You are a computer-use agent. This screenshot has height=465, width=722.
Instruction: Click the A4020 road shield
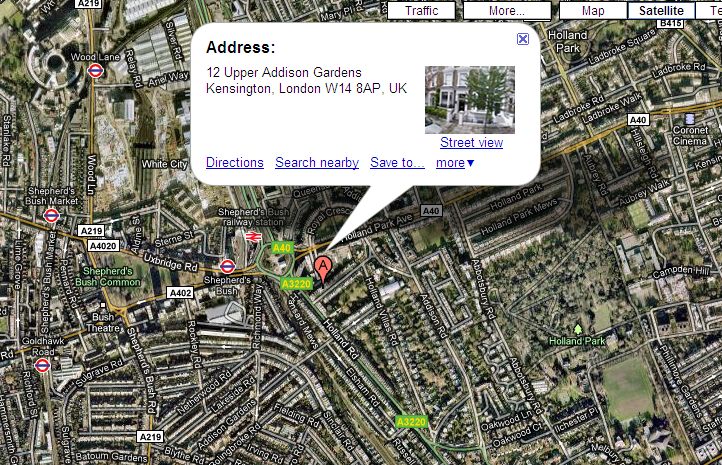(103, 246)
